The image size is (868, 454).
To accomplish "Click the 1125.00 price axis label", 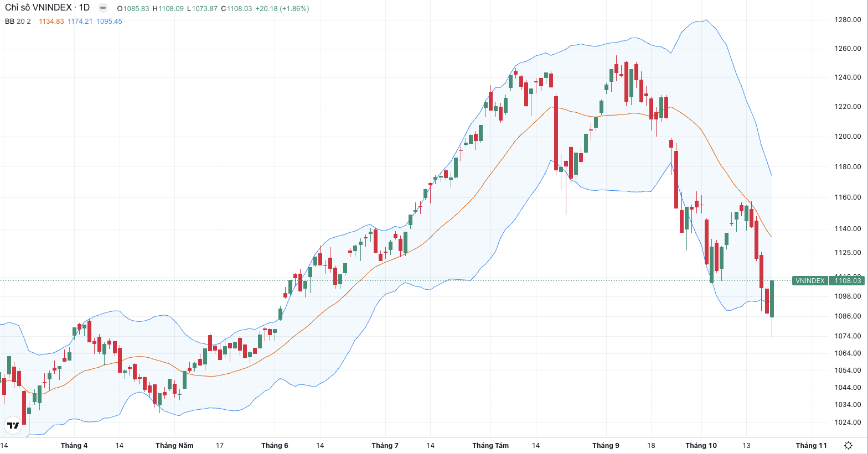I will (x=848, y=252).
